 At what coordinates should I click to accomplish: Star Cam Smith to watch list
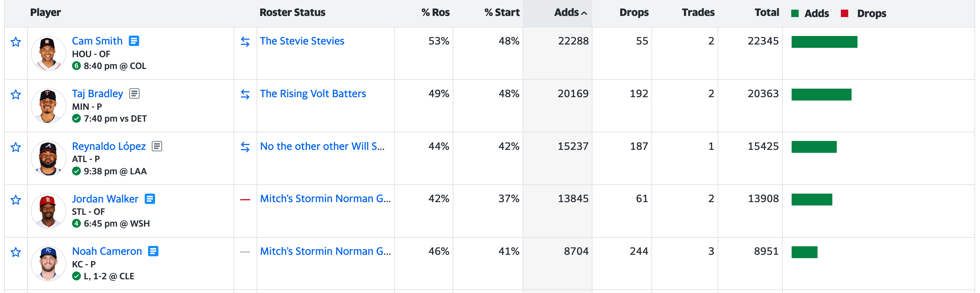16,42
